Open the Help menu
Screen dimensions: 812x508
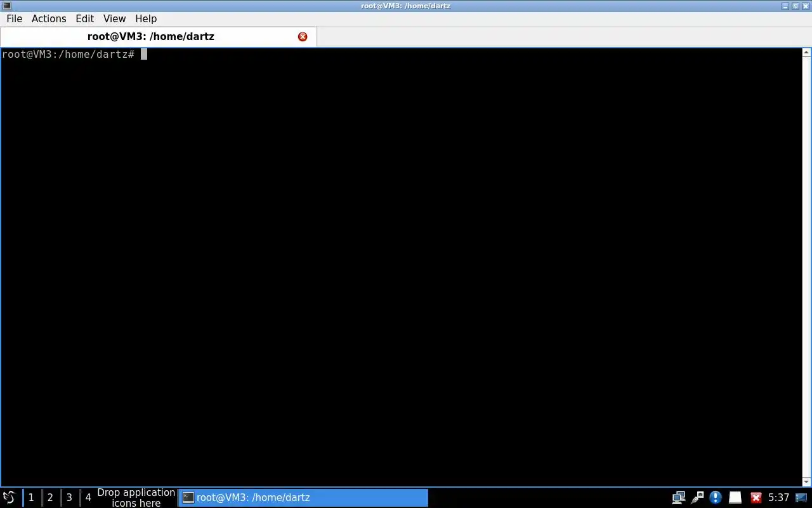pos(146,18)
